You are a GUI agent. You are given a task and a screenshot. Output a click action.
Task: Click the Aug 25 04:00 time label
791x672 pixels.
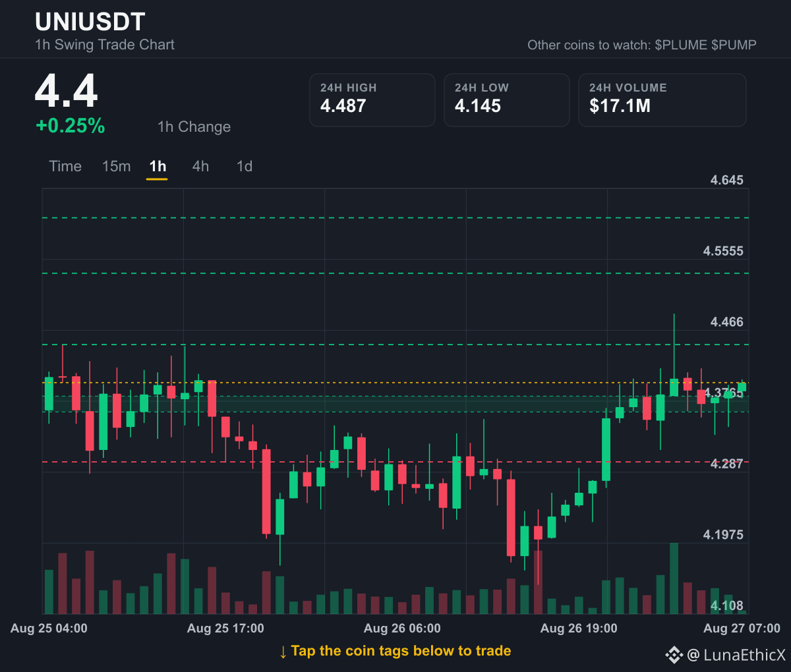click(49, 629)
